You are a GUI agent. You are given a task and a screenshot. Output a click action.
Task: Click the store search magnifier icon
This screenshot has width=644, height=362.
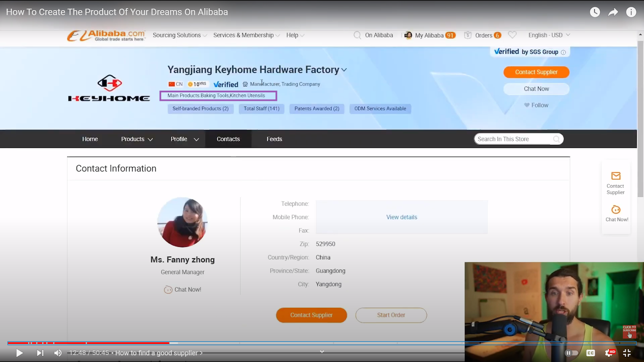[x=556, y=139]
